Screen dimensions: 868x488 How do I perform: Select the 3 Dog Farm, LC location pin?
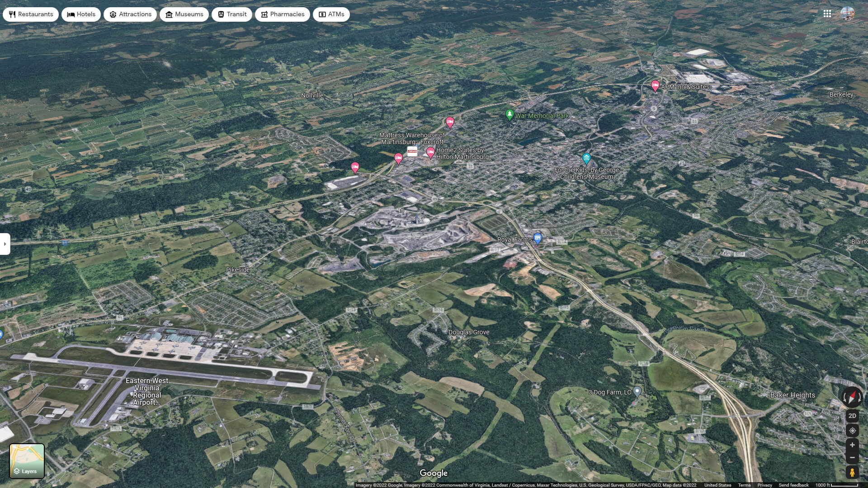point(637,391)
